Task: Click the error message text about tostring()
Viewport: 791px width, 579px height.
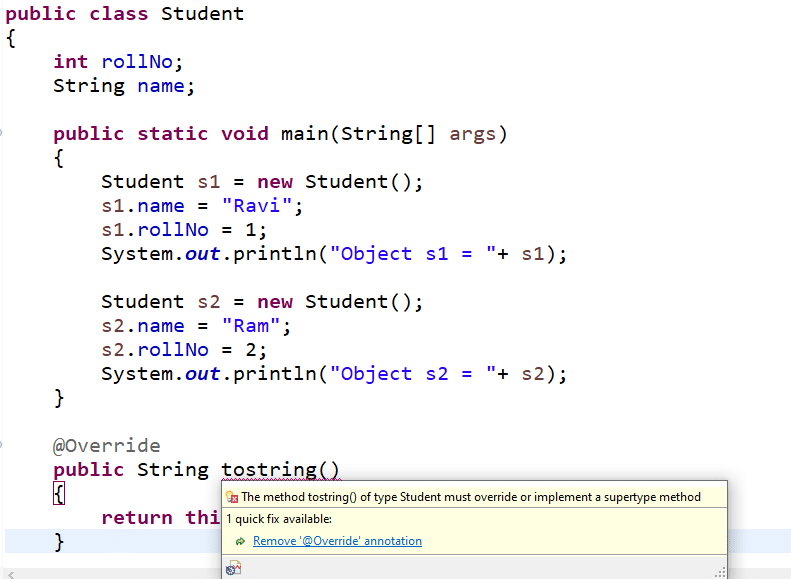Action: click(x=471, y=497)
